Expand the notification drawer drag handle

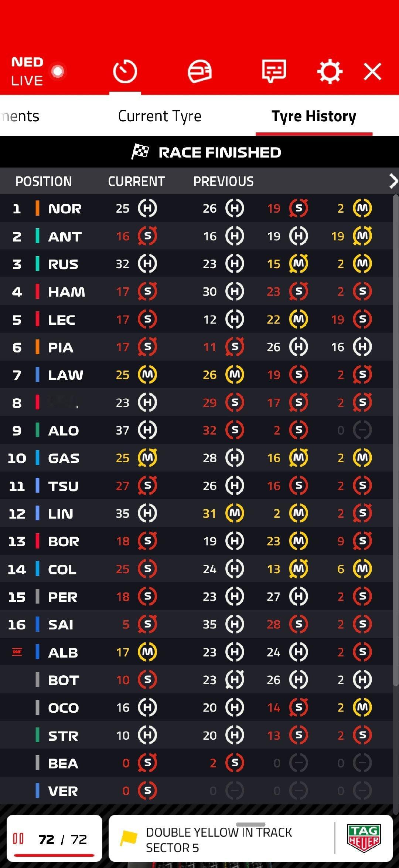pos(251,824)
